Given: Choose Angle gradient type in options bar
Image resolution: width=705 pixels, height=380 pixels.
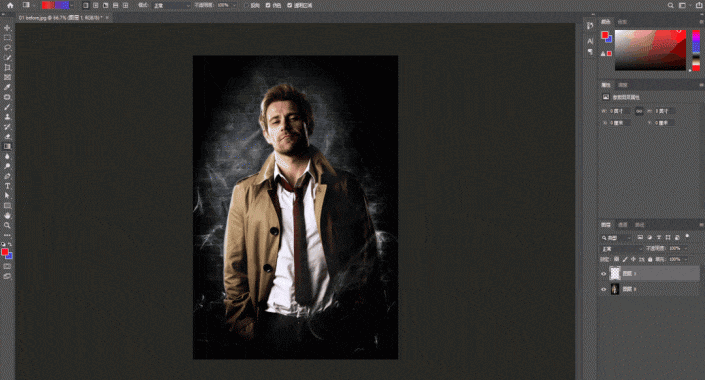Looking at the screenshot, I should click(105, 5).
